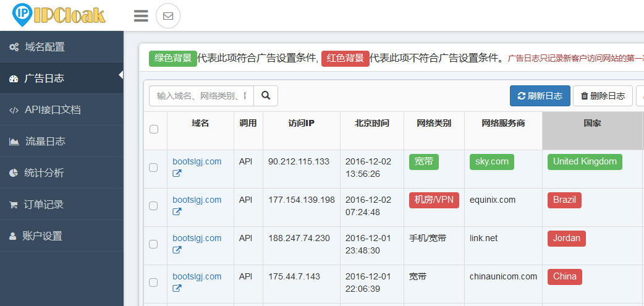Open bootslgj.com link in Brazil row
Viewport: 644px width, 306px height.
click(x=197, y=200)
